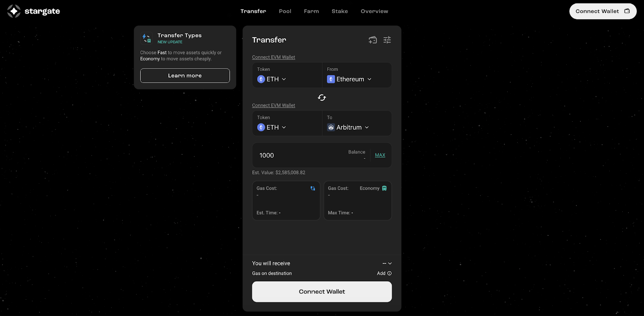Click the Transfer Types lightning icon
The height and width of the screenshot is (316, 644).
(147, 38)
